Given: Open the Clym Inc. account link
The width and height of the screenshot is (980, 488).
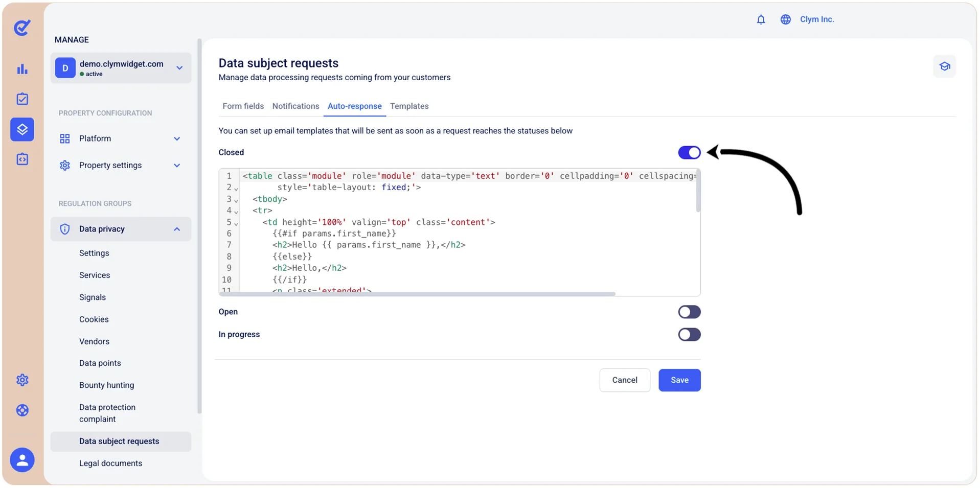Looking at the screenshot, I should (817, 19).
